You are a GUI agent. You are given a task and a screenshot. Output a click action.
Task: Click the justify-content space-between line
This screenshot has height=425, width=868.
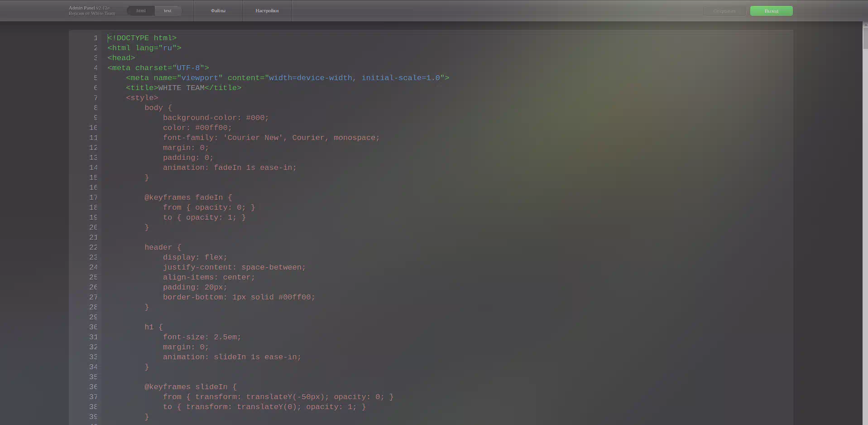tap(234, 267)
